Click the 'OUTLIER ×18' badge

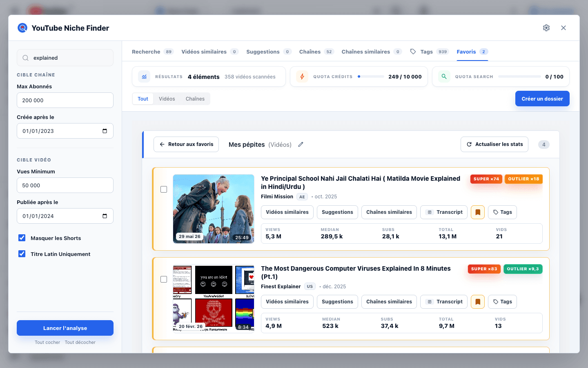[523, 179]
